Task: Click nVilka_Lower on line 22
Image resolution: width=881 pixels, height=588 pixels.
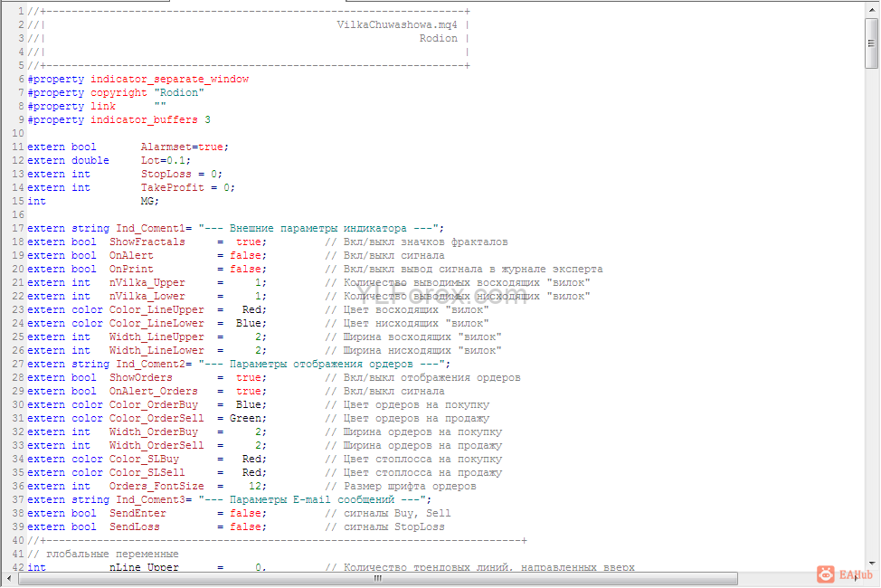Action: (x=147, y=296)
